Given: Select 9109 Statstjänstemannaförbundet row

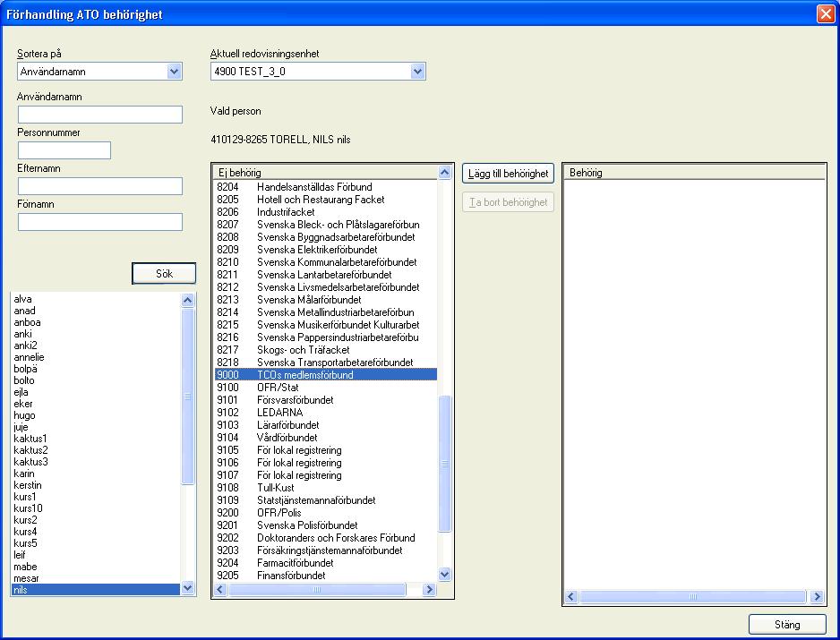Looking at the screenshot, I should (326, 500).
